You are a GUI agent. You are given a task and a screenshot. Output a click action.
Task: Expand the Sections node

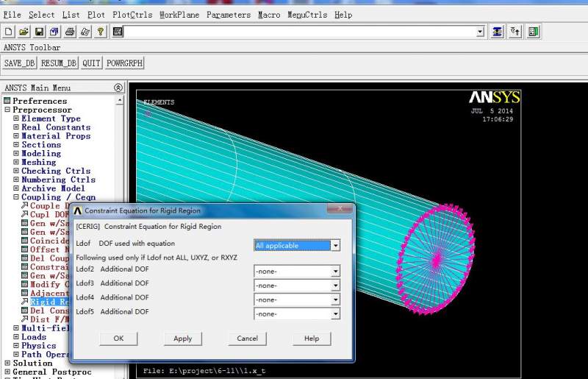click(16, 145)
